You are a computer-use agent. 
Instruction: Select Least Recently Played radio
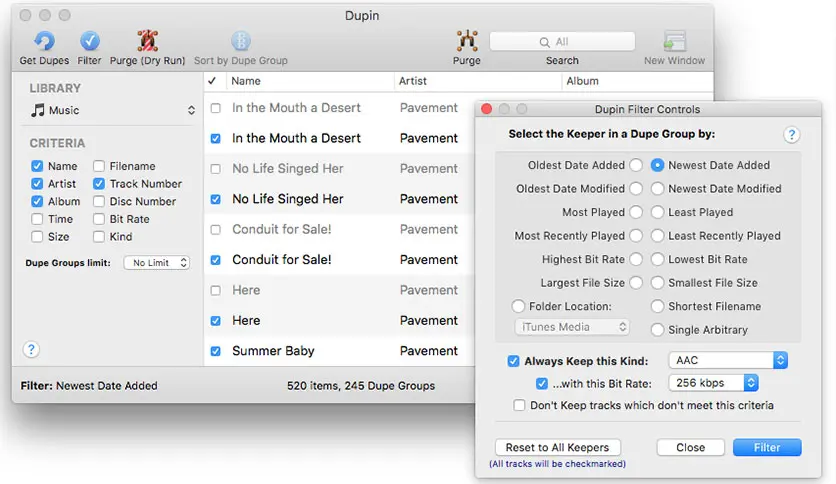(657, 236)
